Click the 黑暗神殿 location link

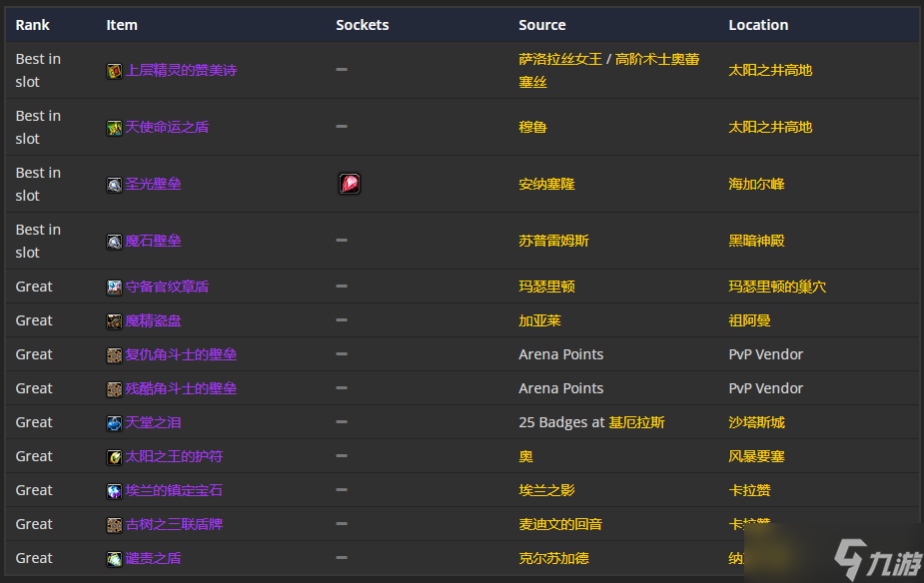tap(756, 241)
